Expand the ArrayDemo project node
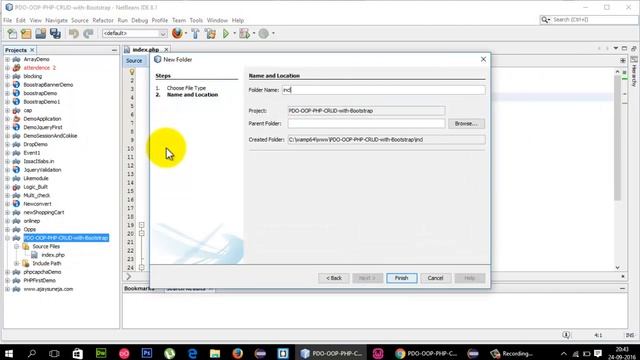The height and width of the screenshot is (360, 640). (x=7, y=59)
